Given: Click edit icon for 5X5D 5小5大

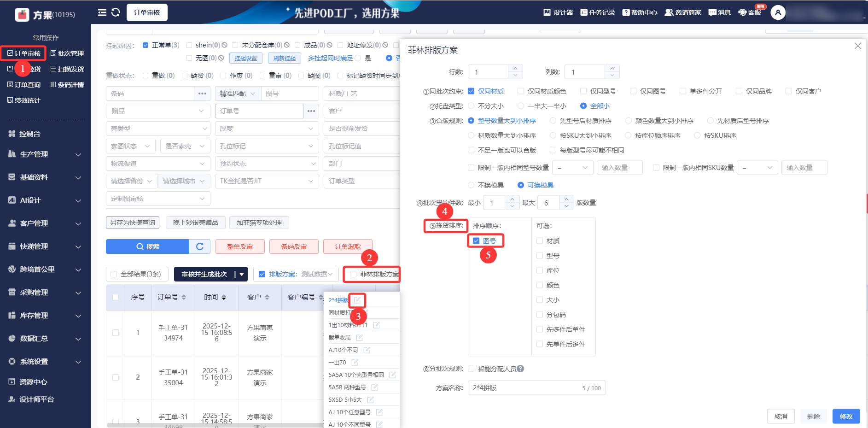Looking at the screenshot, I should pyautogui.click(x=371, y=400).
